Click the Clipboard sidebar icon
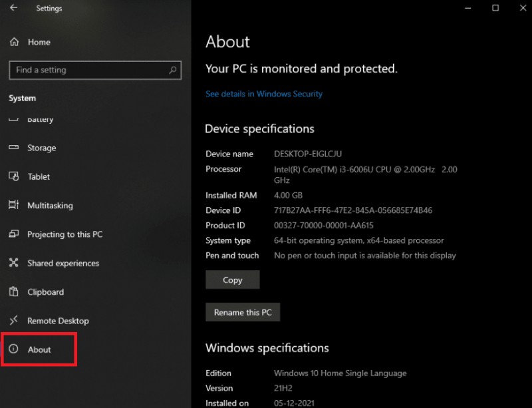The height and width of the screenshot is (408, 532). (x=15, y=292)
